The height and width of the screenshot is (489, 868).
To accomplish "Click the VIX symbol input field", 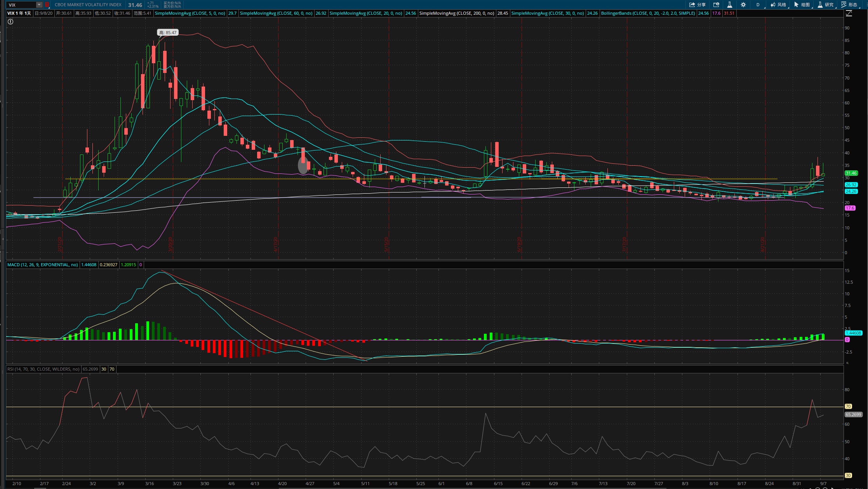I will (x=22, y=5).
